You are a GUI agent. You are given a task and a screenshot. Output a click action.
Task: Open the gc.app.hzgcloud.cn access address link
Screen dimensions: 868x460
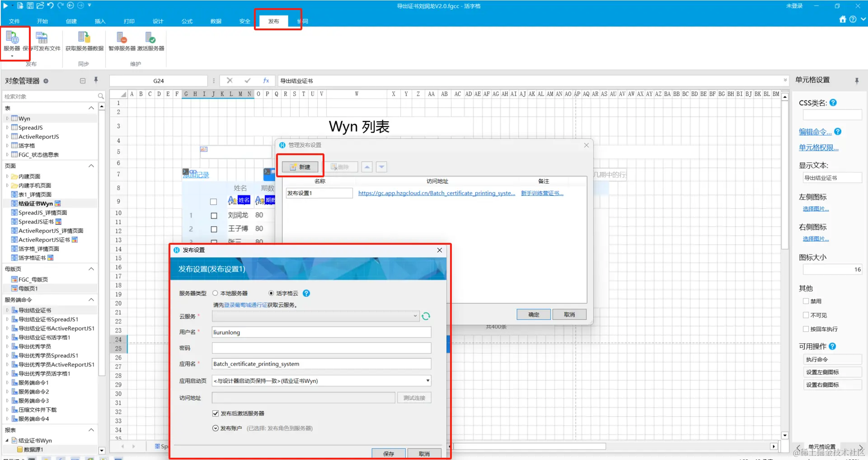click(436, 193)
